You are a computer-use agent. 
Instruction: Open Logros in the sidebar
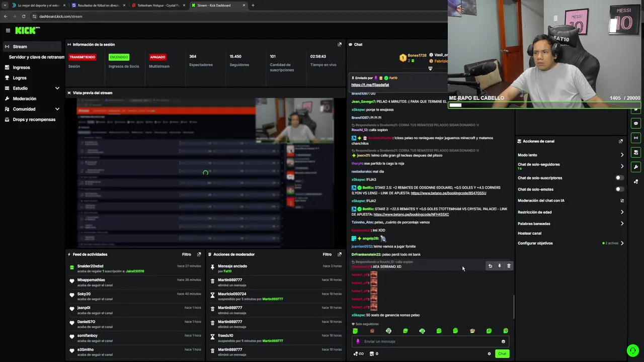click(x=33, y=78)
